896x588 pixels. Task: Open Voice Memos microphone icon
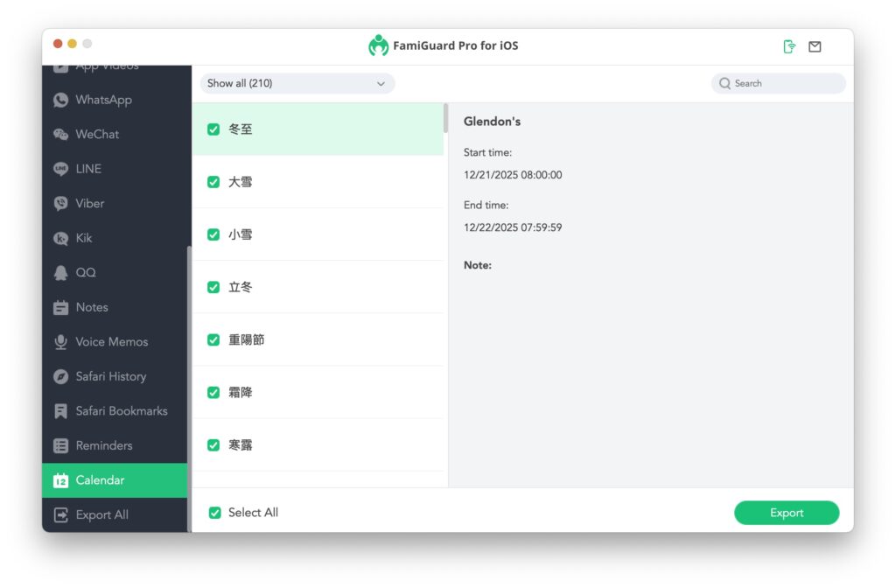(x=60, y=342)
